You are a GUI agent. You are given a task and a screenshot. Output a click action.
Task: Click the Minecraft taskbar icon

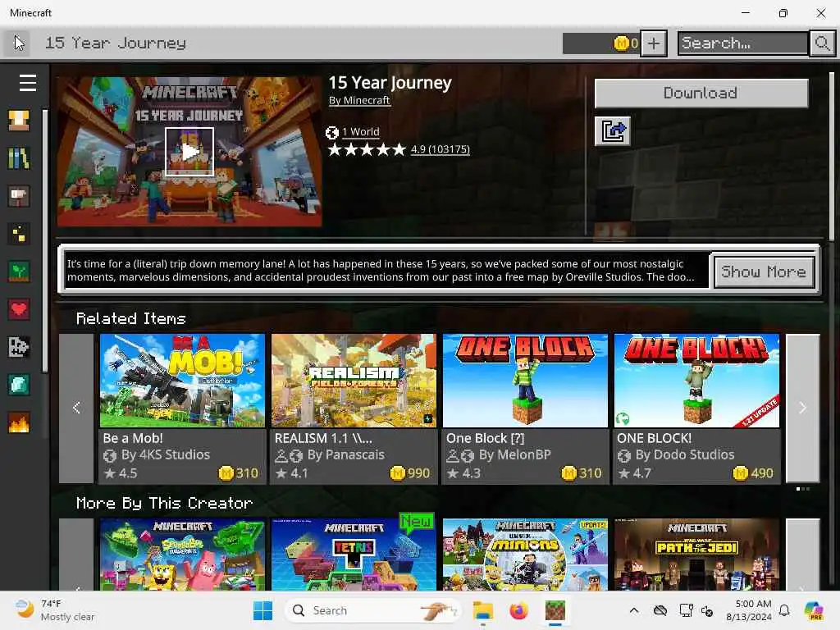[x=555, y=610]
